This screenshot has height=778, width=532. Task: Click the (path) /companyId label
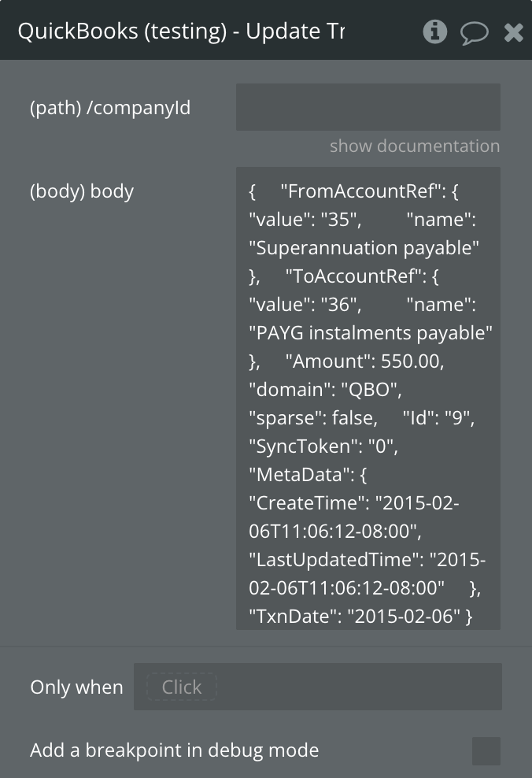click(110, 108)
